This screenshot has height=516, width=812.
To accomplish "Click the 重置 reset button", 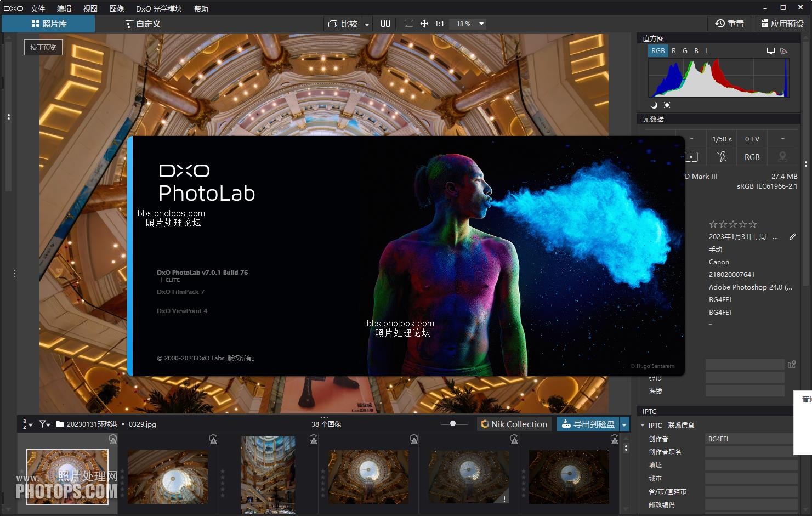I will (730, 24).
